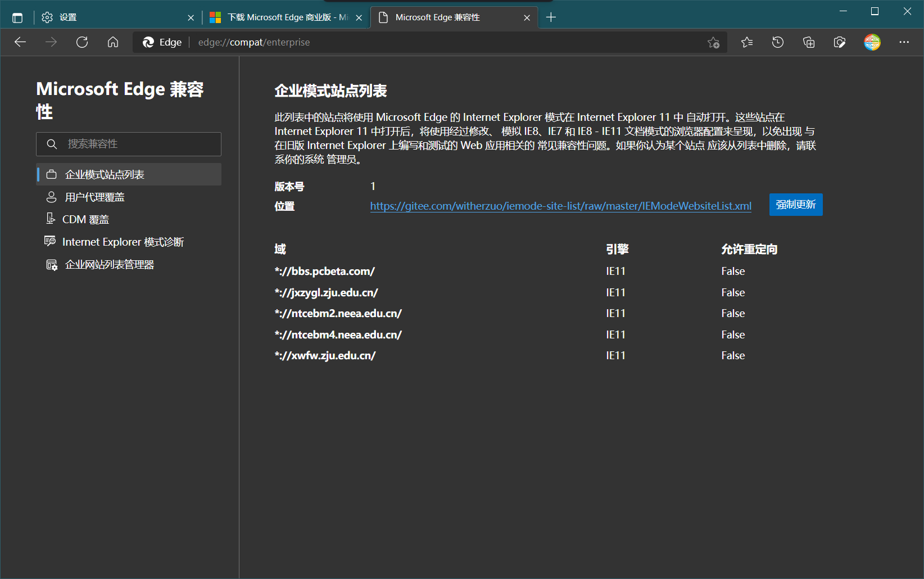Add this page to favorites
This screenshot has height=579, width=924.
click(x=713, y=42)
